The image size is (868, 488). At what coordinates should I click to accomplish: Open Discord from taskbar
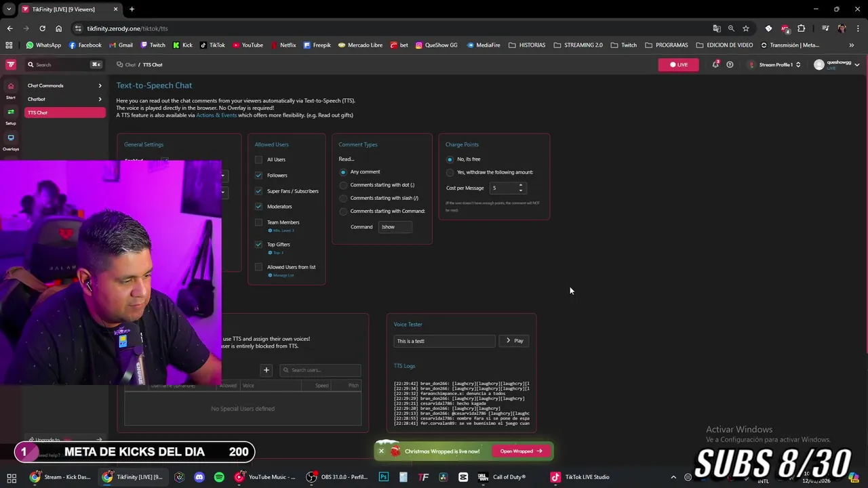pos(199,477)
